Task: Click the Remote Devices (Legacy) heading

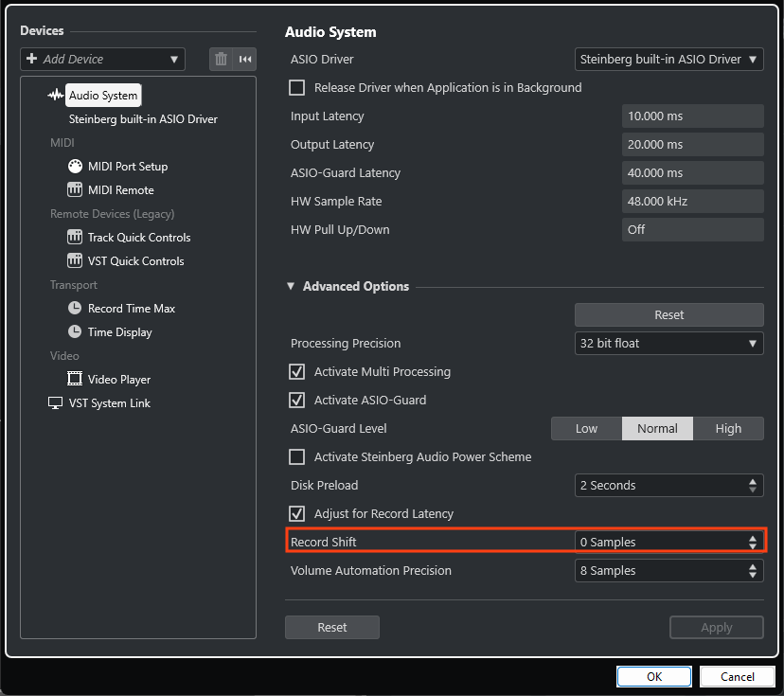Action: pos(113,213)
